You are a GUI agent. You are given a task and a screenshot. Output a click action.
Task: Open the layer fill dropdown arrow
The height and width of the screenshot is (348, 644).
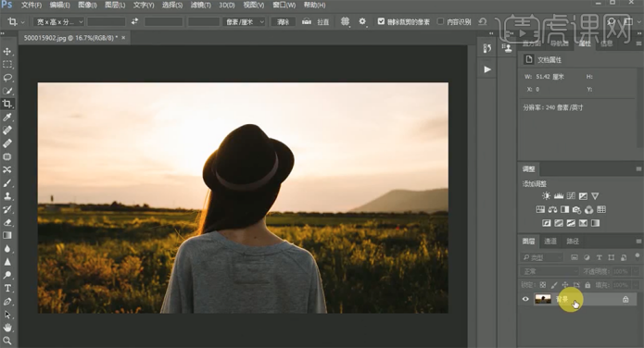[x=636, y=285]
